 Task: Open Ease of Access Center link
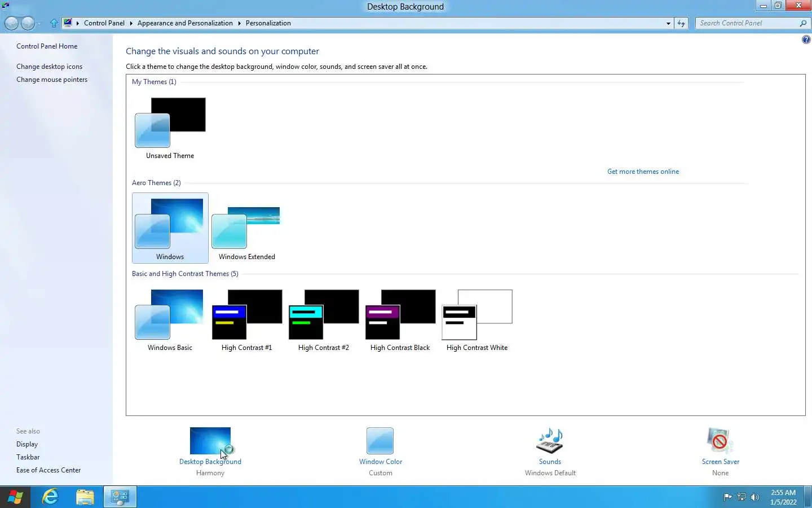[x=48, y=470]
